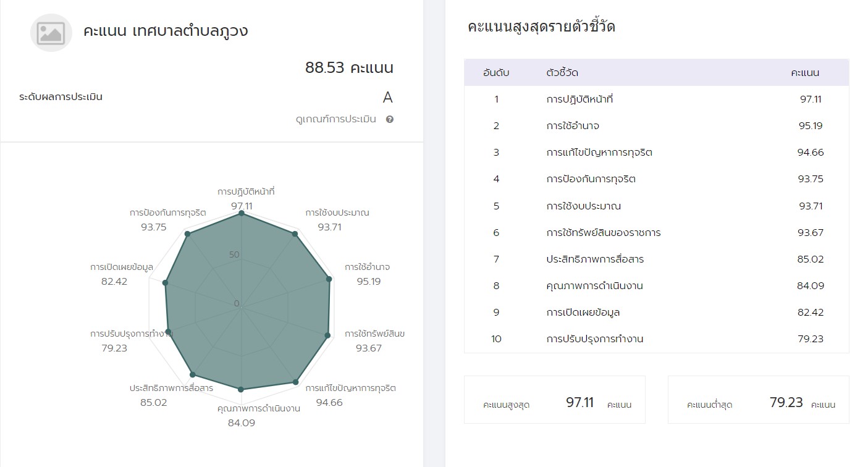
Task: Click the อันดับ column header
Action: pos(496,73)
